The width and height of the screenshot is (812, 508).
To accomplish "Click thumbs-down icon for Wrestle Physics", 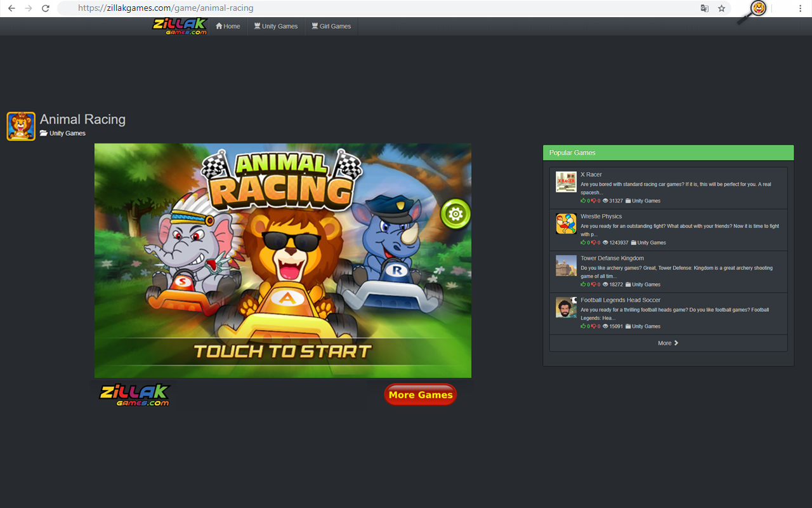I will 594,243.
